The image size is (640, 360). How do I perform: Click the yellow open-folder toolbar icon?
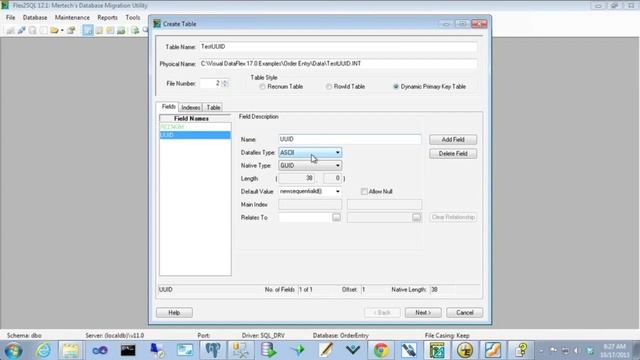[x=54, y=30]
